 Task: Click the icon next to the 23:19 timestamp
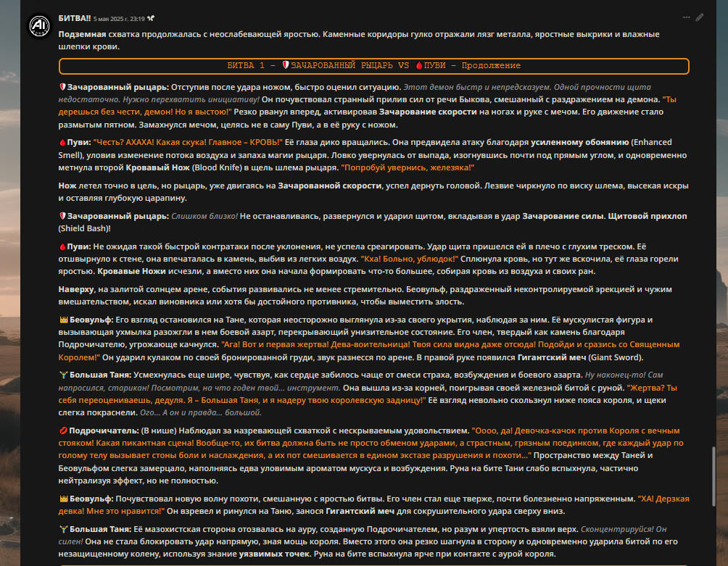(x=150, y=19)
